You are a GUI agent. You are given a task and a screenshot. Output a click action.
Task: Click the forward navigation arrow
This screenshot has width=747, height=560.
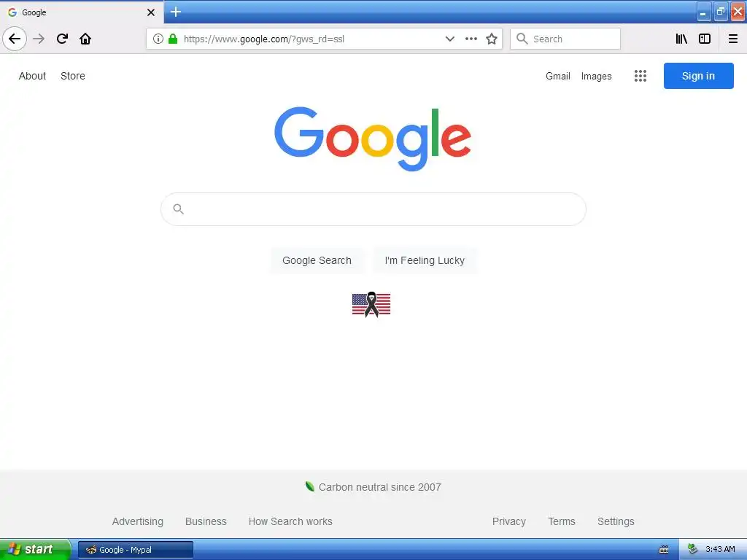39,39
